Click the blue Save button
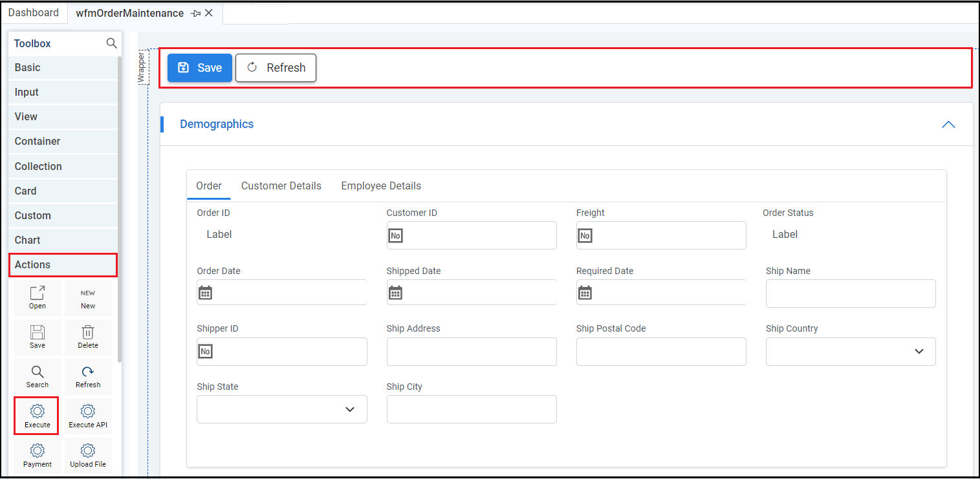This screenshot has height=479, width=980. 199,68
